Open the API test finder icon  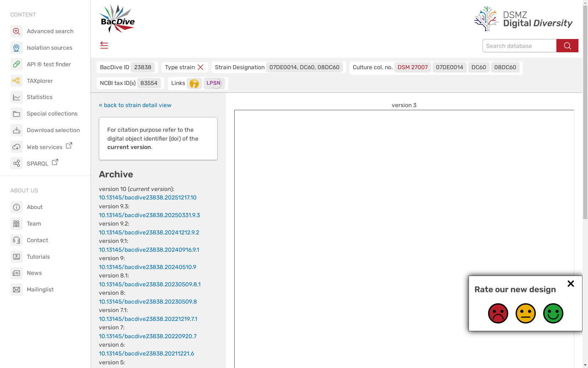[17, 64]
